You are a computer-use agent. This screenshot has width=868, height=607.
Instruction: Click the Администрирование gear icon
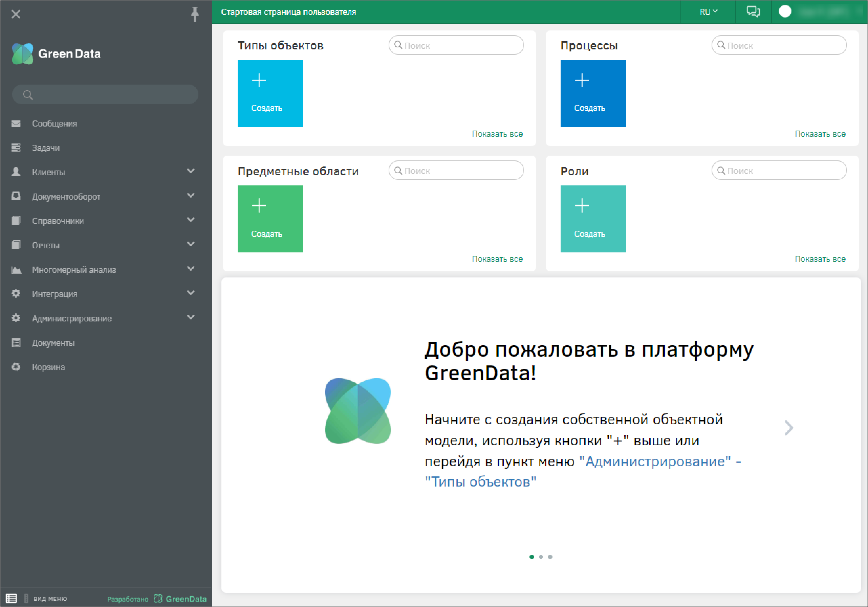pos(16,318)
